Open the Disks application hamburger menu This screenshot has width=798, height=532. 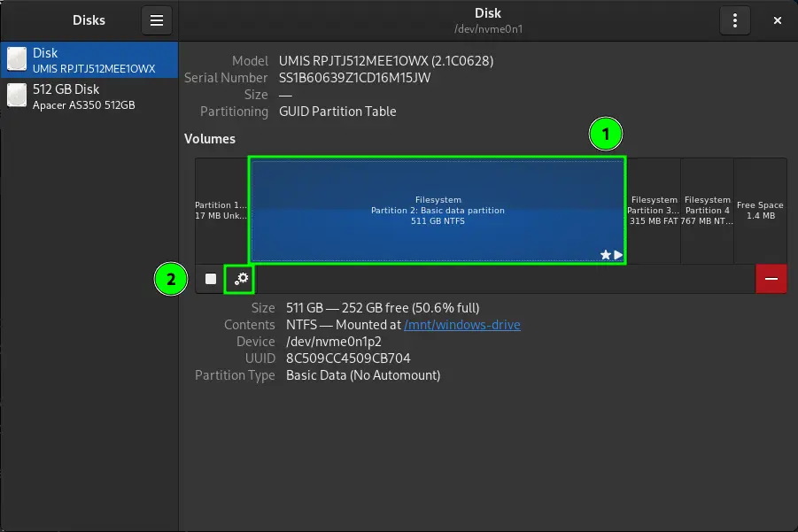[x=157, y=20]
